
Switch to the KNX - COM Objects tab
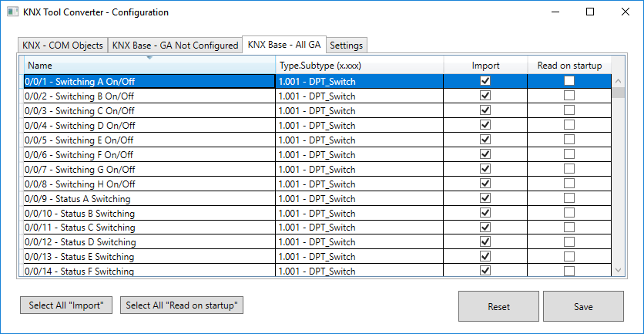pyautogui.click(x=63, y=46)
